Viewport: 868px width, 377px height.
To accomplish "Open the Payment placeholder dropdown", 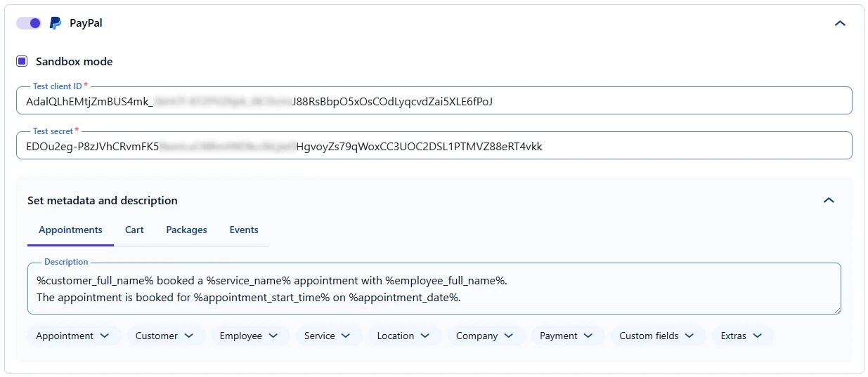I will pyautogui.click(x=566, y=336).
